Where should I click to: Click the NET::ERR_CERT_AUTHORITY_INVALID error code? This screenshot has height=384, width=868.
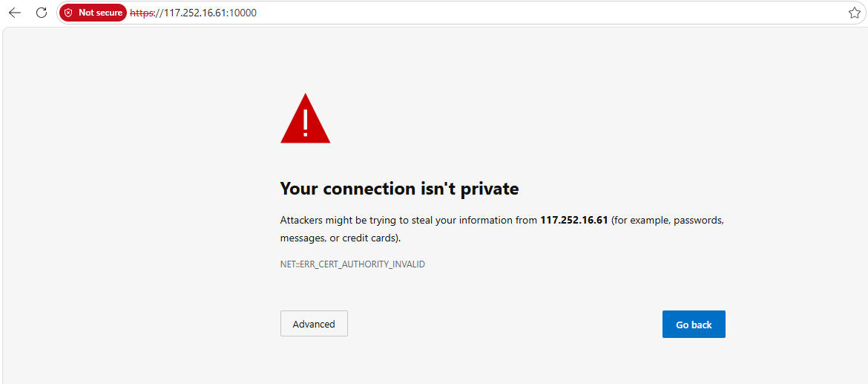pyautogui.click(x=352, y=264)
